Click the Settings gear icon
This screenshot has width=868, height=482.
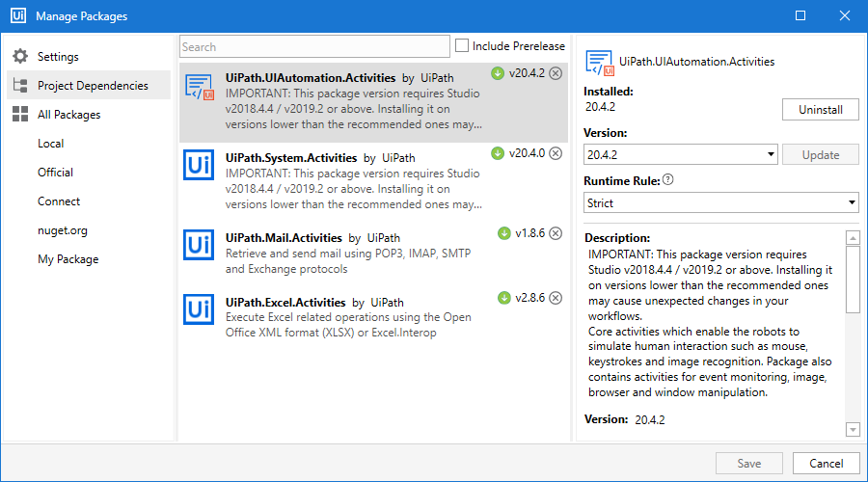tap(20, 56)
